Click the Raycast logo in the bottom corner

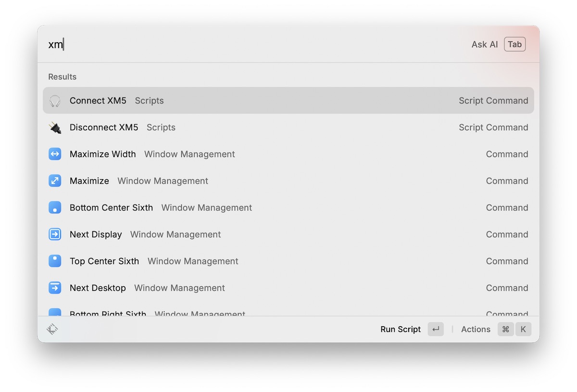coord(53,329)
